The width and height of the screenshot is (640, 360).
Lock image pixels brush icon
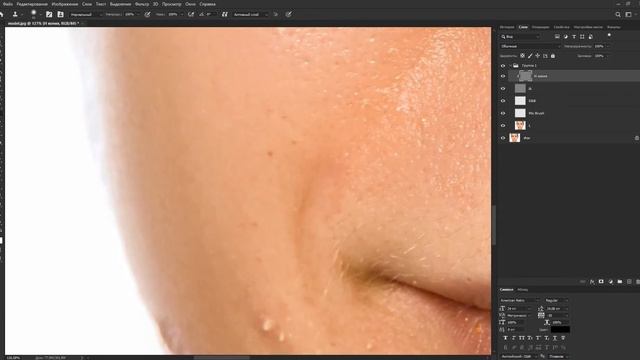coord(530,56)
